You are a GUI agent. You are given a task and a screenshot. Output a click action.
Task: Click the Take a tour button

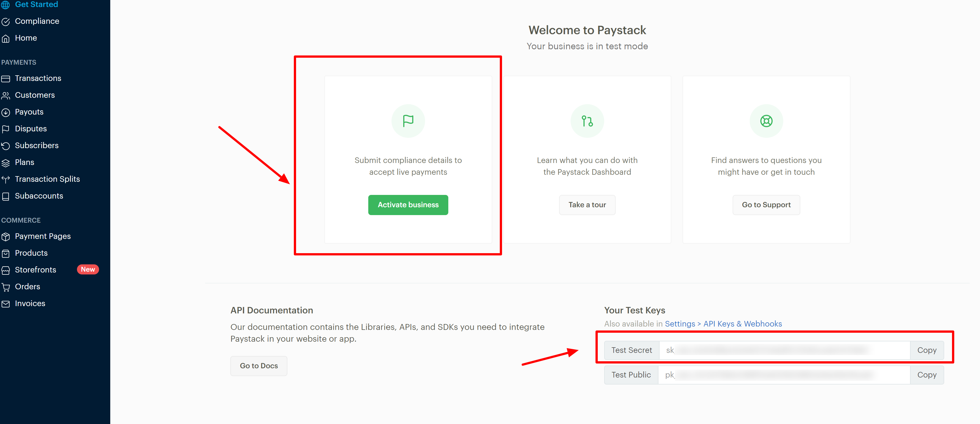click(x=587, y=205)
